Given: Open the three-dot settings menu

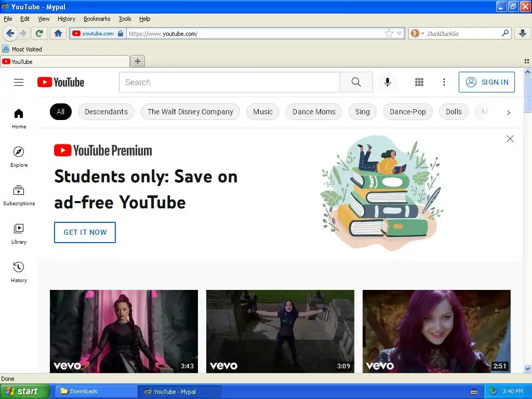Looking at the screenshot, I should 444,82.
